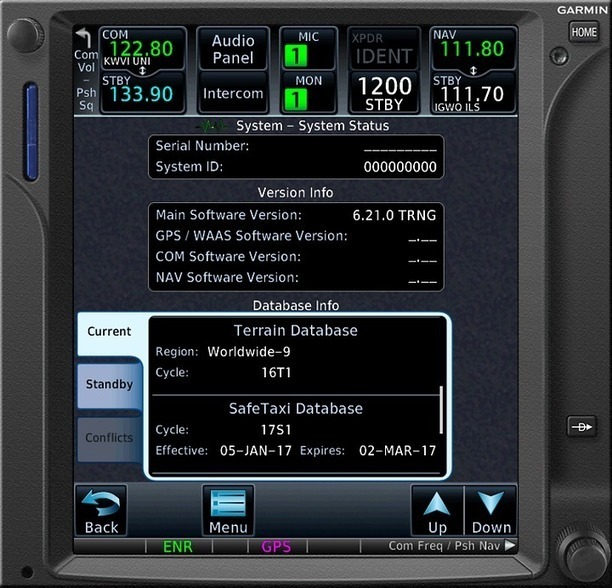Push the HOME key
This screenshot has width=612, height=588.
(584, 32)
